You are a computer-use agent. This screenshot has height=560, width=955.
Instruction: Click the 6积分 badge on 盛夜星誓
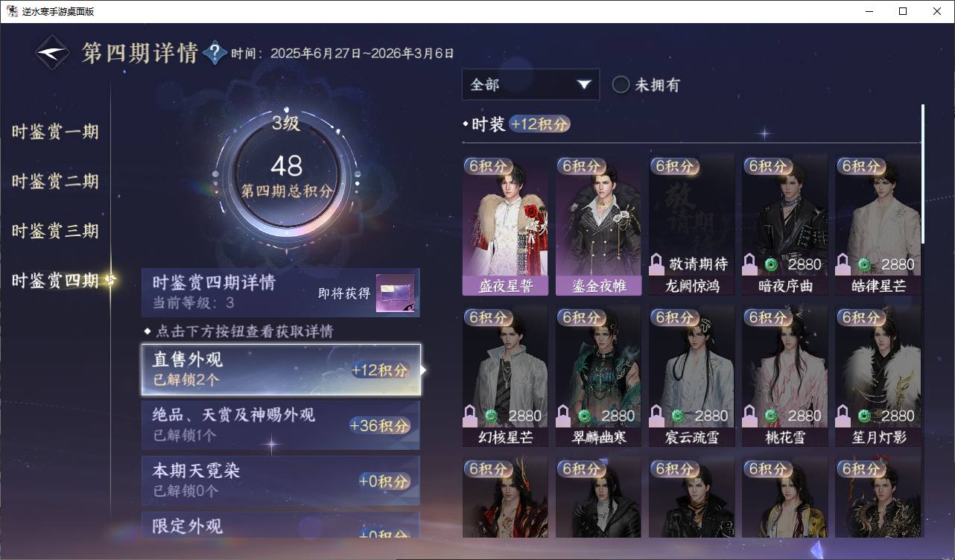coord(486,165)
